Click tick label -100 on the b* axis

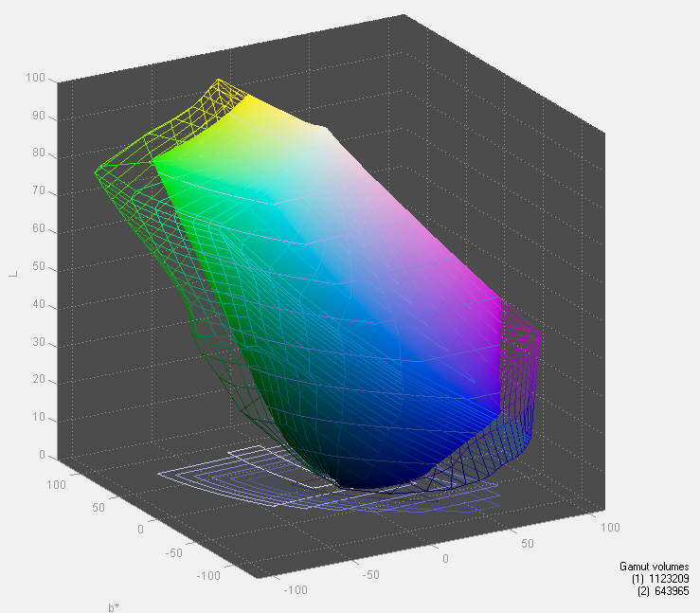pyautogui.click(x=208, y=576)
